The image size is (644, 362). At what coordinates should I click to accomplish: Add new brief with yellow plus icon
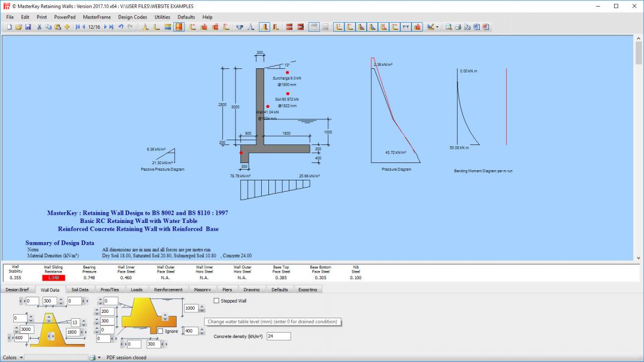click(67, 27)
